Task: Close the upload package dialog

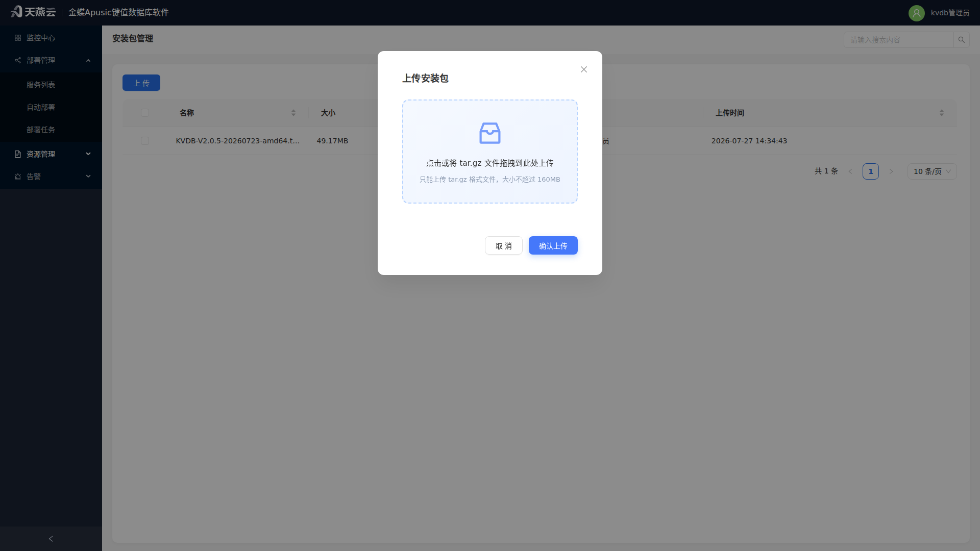Action: point(584,69)
